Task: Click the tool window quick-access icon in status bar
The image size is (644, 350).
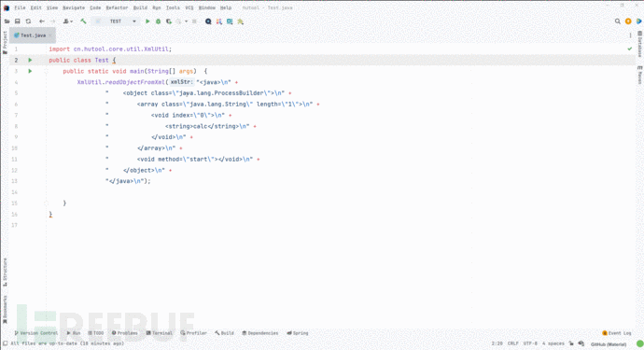Action: point(5,343)
